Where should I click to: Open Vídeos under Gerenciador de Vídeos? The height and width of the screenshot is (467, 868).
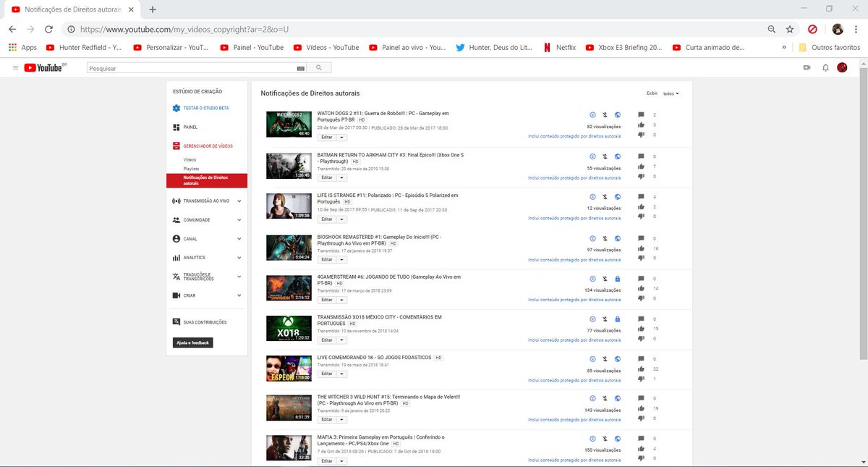point(190,159)
